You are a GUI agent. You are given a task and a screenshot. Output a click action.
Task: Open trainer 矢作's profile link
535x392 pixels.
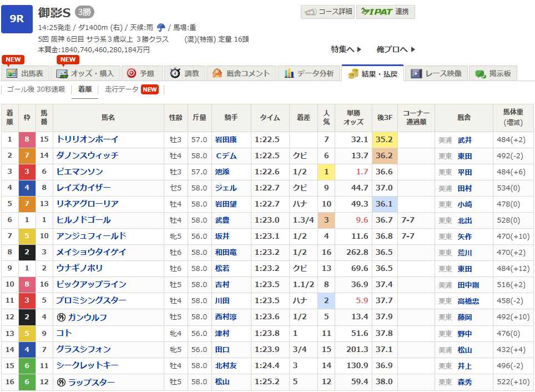click(x=465, y=236)
